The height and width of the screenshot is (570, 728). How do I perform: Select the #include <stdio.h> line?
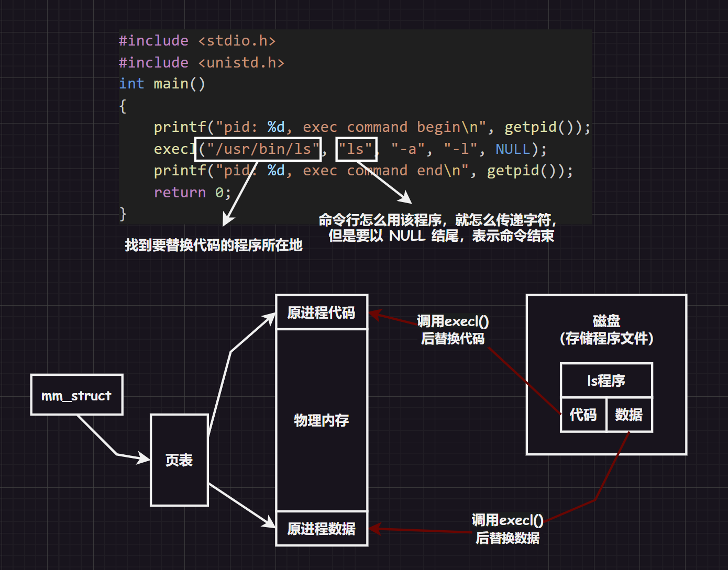click(x=197, y=40)
